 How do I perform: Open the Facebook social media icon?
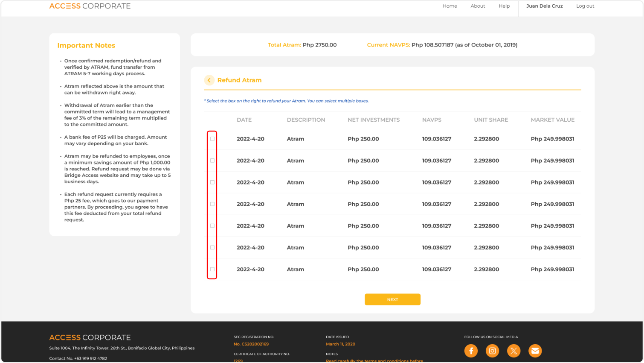471,351
